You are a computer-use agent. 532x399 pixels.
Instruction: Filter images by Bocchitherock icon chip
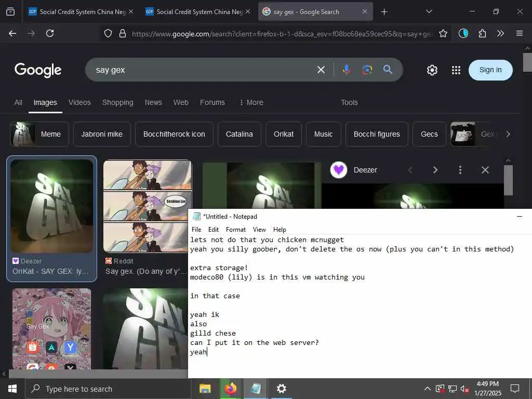[174, 134]
